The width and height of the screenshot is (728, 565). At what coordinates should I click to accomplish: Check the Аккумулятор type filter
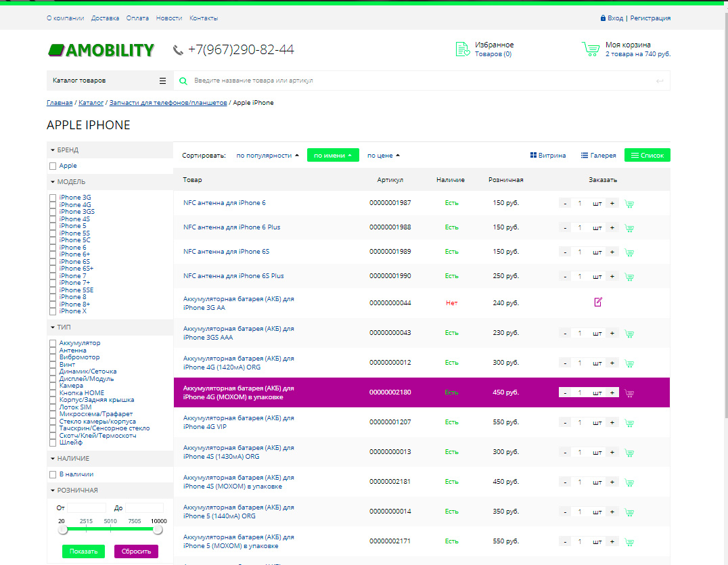[x=53, y=343]
